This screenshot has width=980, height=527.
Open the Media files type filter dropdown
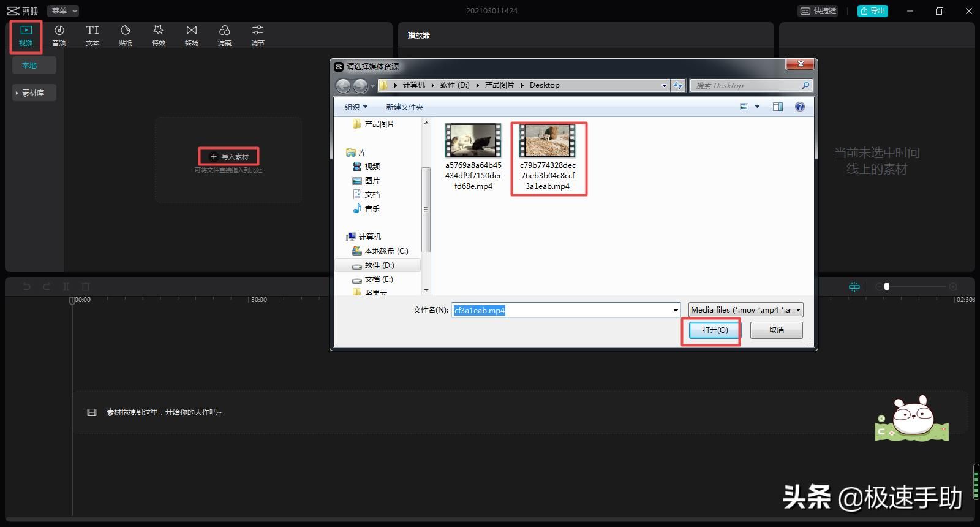pyautogui.click(x=746, y=310)
